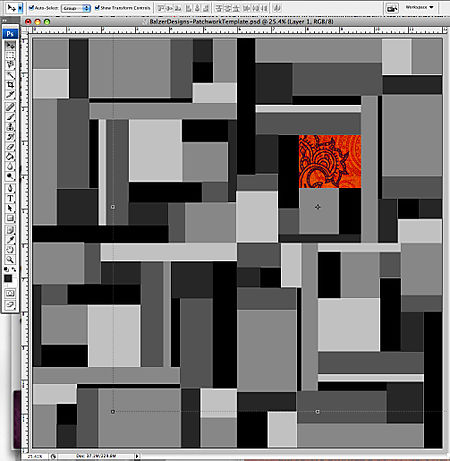Select the Crop tool
The height and width of the screenshot is (461, 450).
[x=10, y=85]
